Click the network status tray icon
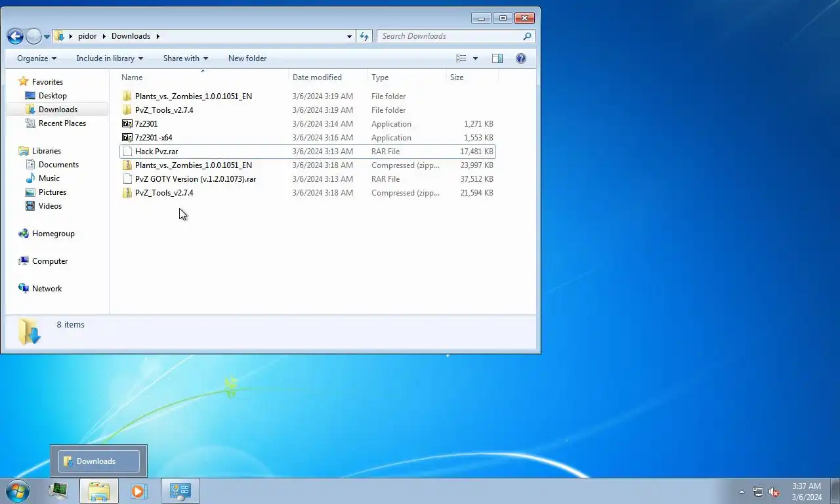The height and width of the screenshot is (504, 840). point(758,492)
